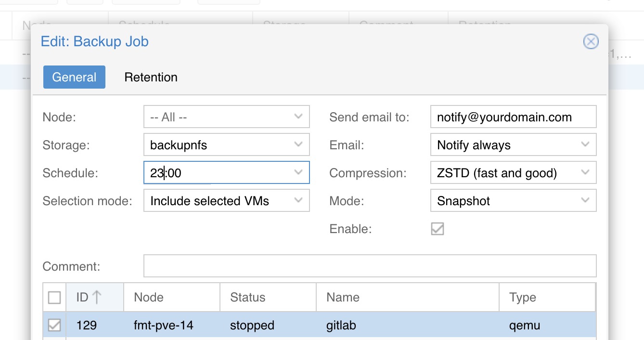Uncheck VM 129 gitlab row checkbox
Screen dimensions: 644x340
(x=54, y=326)
